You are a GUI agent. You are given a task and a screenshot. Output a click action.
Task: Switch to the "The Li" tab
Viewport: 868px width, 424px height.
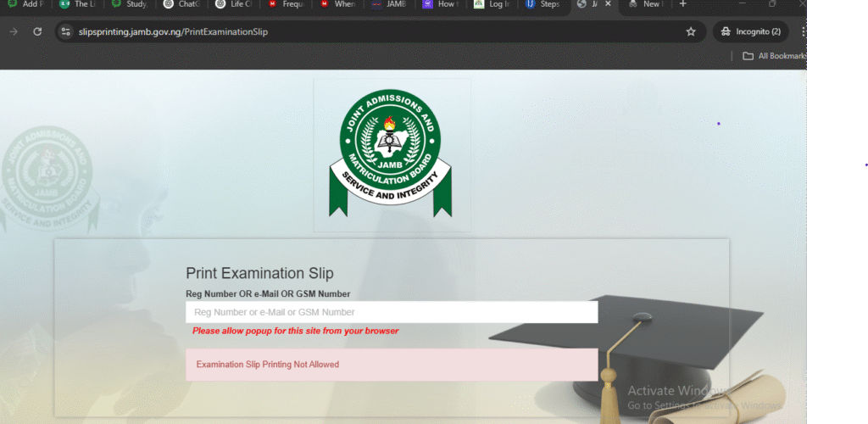pos(78,4)
